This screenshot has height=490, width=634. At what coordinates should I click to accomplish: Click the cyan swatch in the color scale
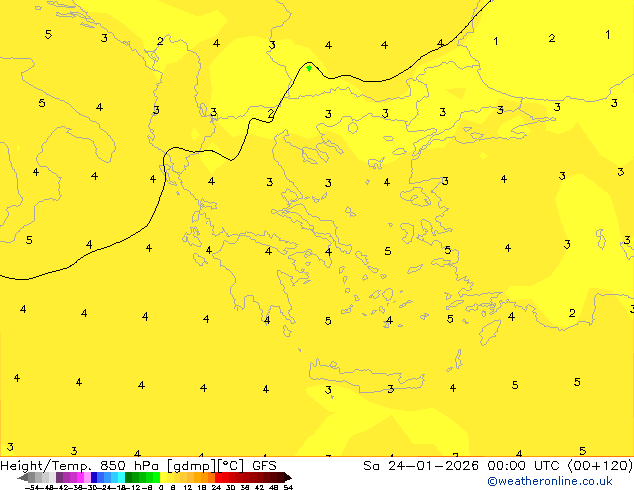coord(121,477)
